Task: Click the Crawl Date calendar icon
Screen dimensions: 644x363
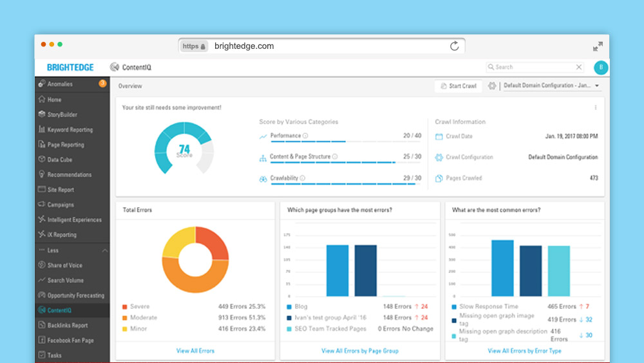Action: coord(439,136)
